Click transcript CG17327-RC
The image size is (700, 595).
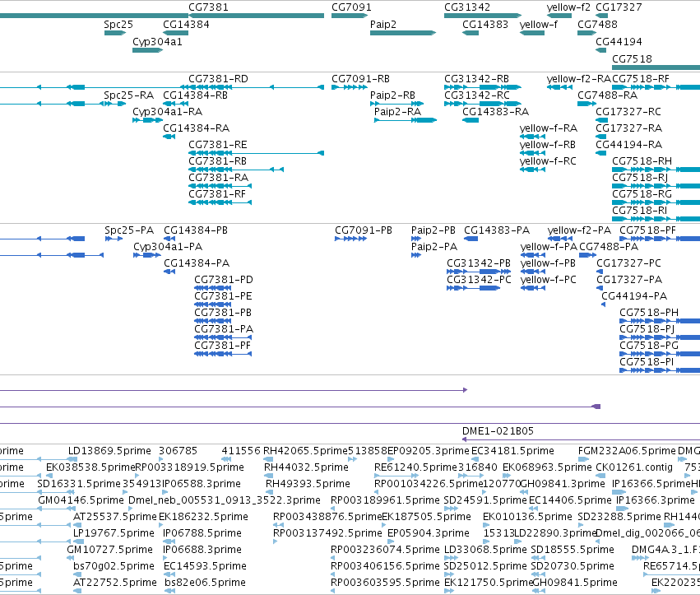point(602,120)
